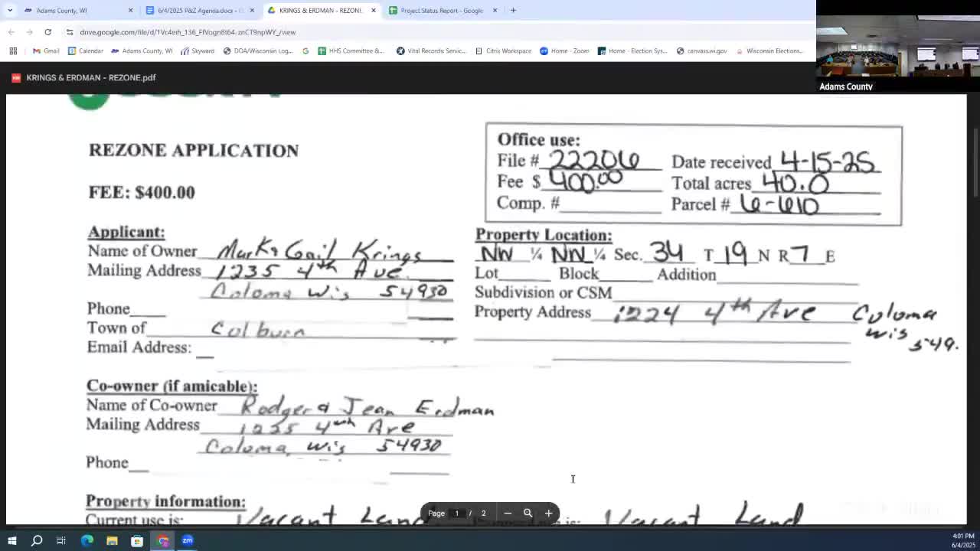Open the Windows Start menu
980x551 pixels.
tap(11, 541)
